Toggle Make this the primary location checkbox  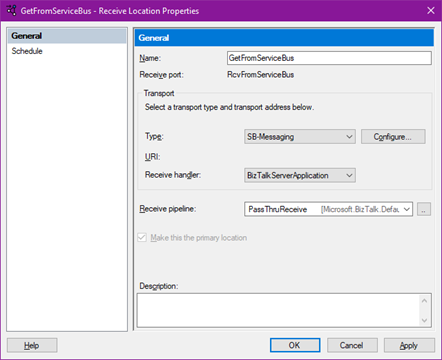(142, 238)
